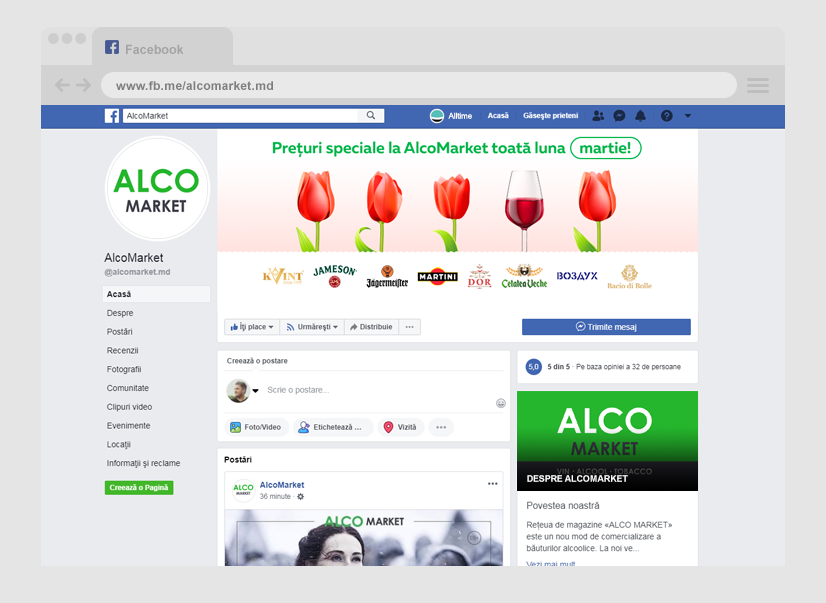This screenshot has width=826, height=603.
Task: Click the 5,0 rating badge
Action: point(534,367)
